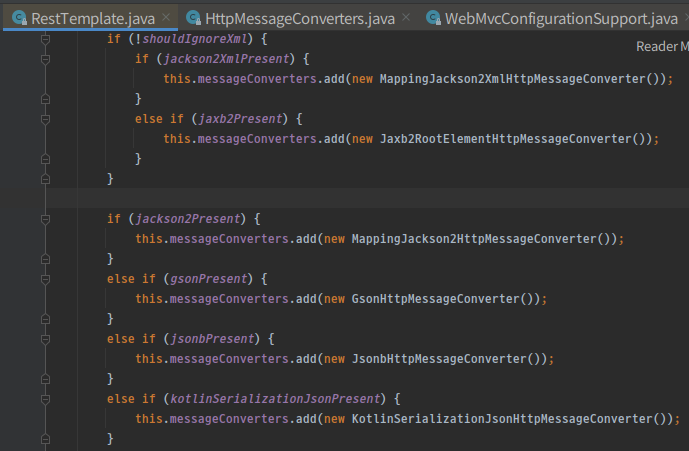The width and height of the screenshot is (689, 451).
Task: Click fold end marker closing jsonbPresent block
Action: 45,379
